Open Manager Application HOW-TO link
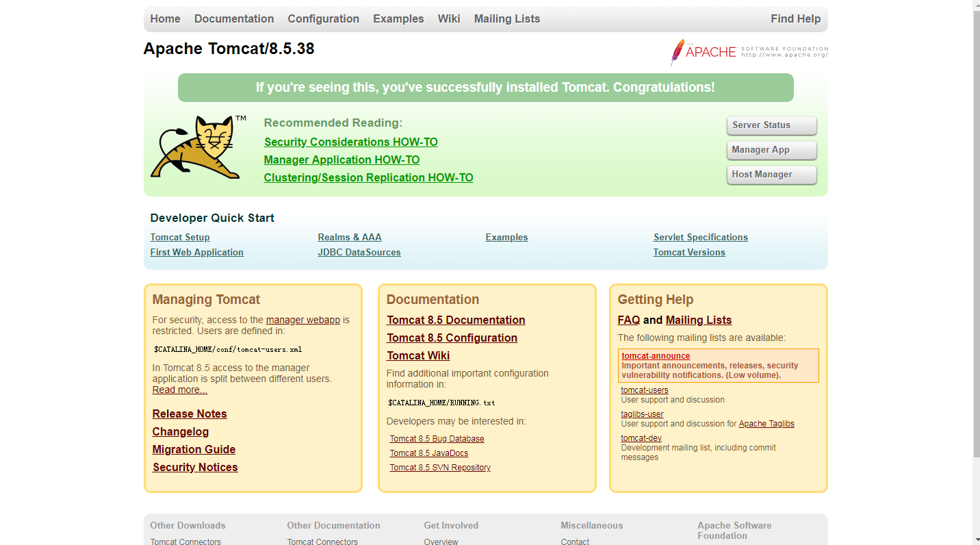Image resolution: width=980 pixels, height=545 pixels. click(341, 160)
